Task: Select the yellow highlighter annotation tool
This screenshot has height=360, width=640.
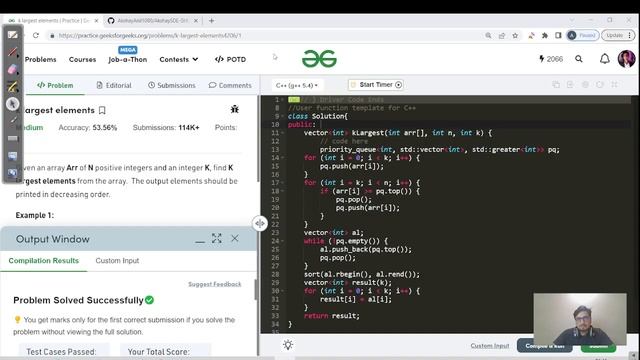Action: pyautogui.click(x=13, y=86)
